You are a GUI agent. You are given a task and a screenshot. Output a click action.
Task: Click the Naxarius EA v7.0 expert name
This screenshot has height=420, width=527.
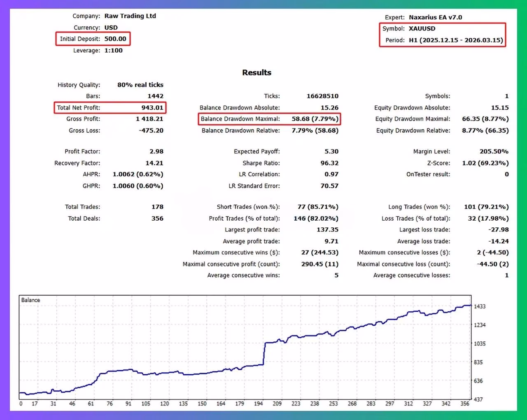click(435, 17)
